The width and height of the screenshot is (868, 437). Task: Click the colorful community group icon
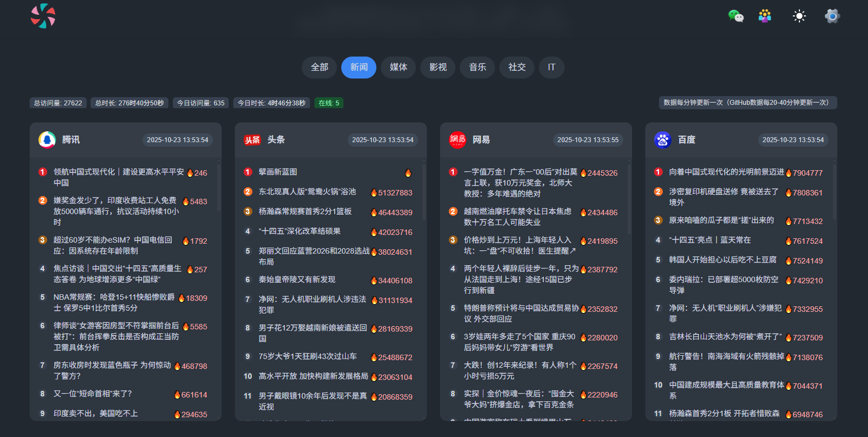(x=765, y=16)
